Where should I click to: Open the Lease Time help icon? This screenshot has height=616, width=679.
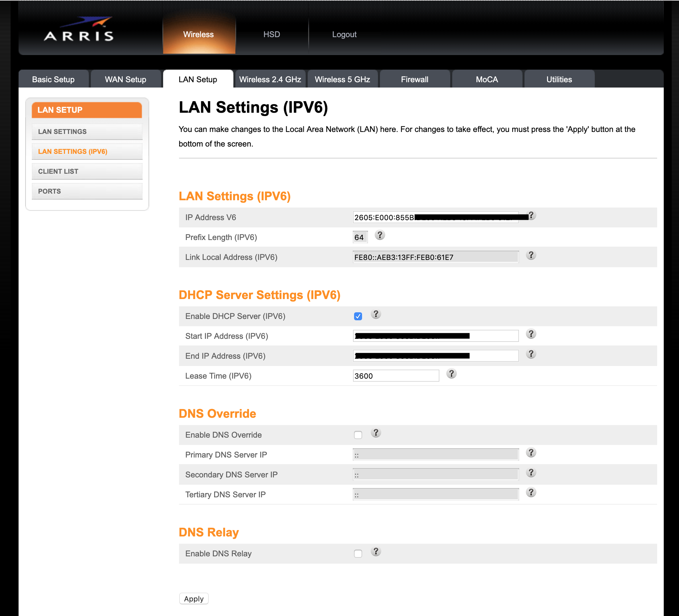(x=451, y=374)
